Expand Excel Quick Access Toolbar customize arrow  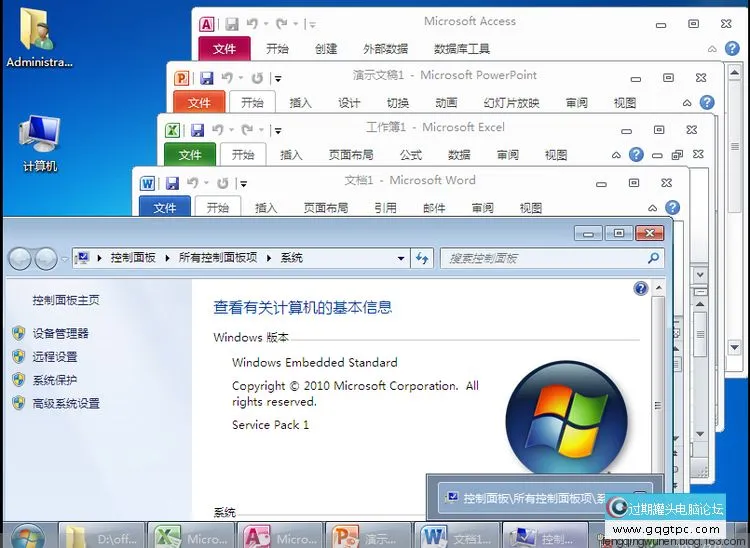point(277,131)
